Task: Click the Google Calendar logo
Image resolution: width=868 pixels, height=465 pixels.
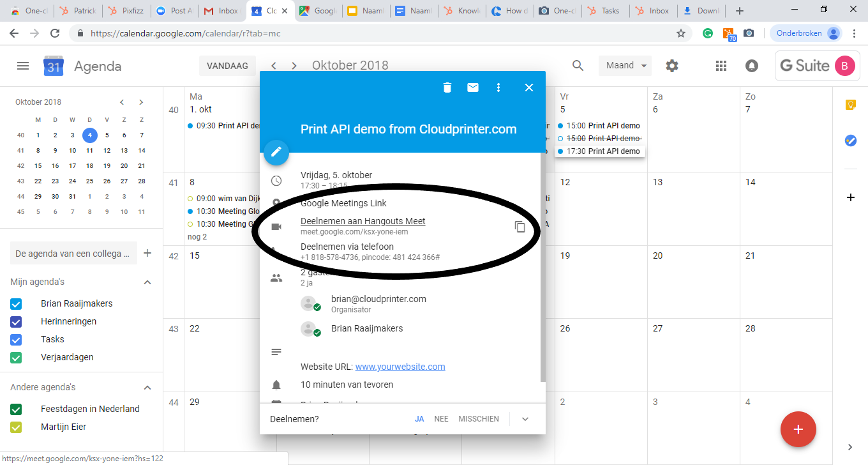Action: point(54,66)
